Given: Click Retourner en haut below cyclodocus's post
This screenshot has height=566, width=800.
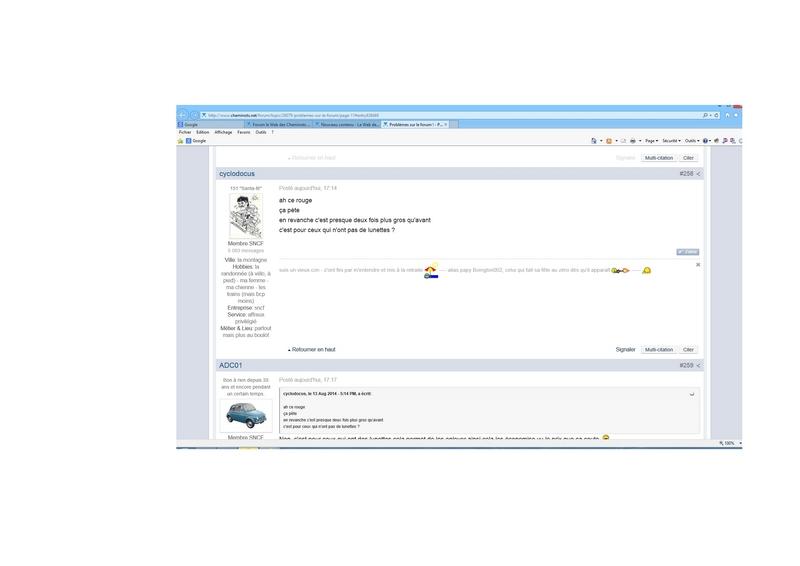Looking at the screenshot, I should tap(313, 350).
